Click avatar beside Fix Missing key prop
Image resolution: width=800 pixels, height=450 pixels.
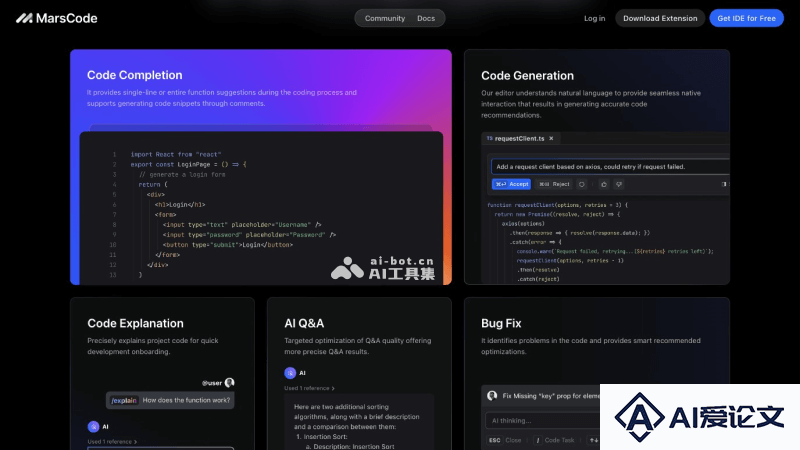(x=492, y=396)
